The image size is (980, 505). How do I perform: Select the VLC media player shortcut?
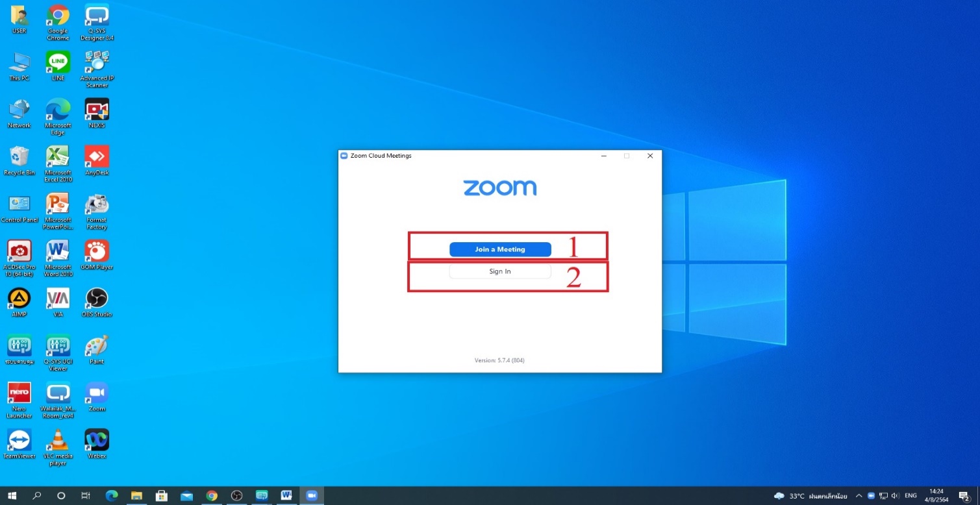pos(58,448)
